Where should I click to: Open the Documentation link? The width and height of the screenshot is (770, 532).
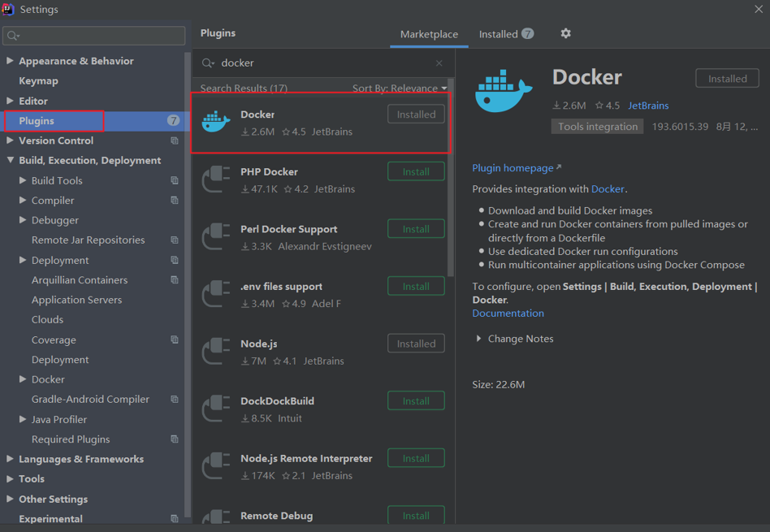click(508, 314)
